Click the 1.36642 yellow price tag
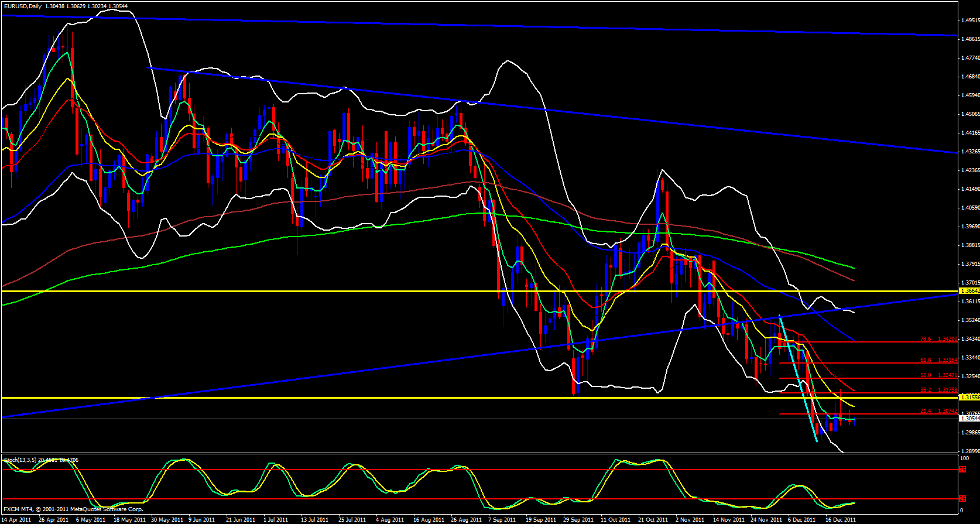Viewport: 980px width, 524px height. click(969, 290)
